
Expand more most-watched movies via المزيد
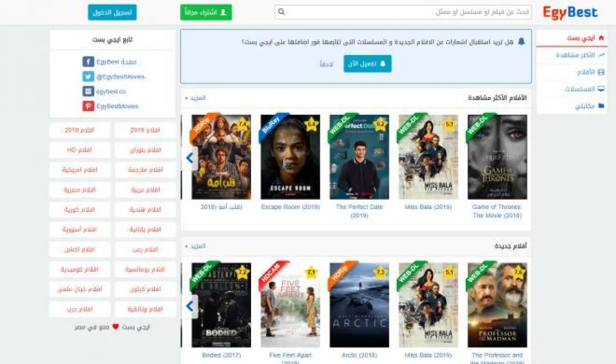coord(196,98)
